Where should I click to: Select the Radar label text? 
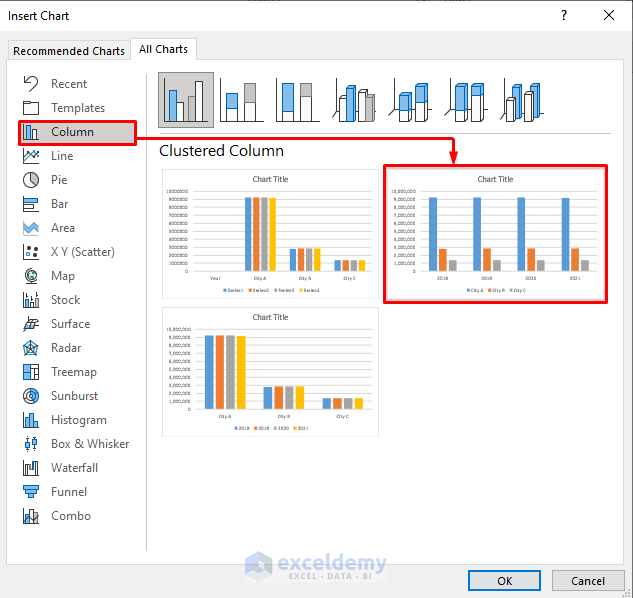[x=66, y=348]
